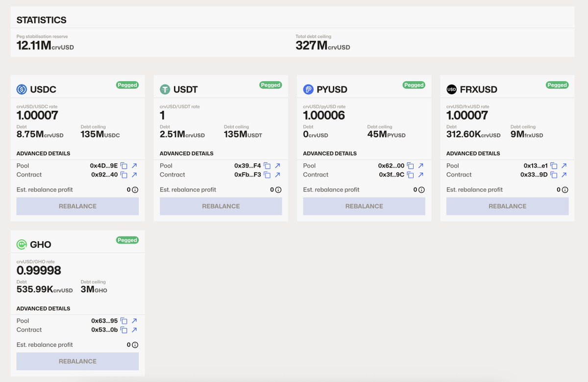This screenshot has height=382, width=588.
Task: Rebalance the USDC peg keeper
Action: [77, 206]
